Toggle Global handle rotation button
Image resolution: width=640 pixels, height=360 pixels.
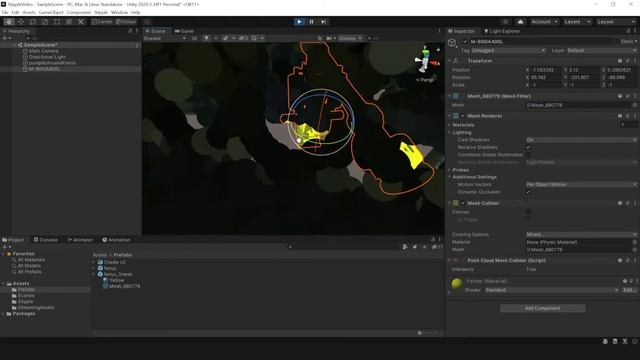coord(126,22)
